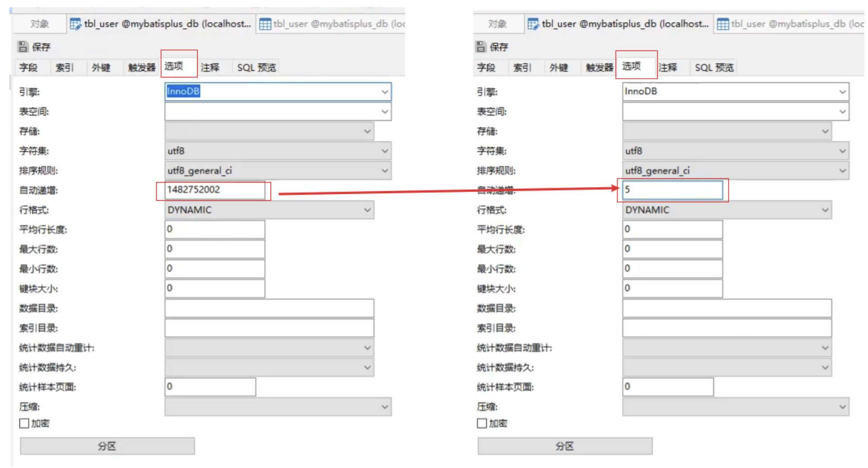Click 数据目录 field in left panel
The height and width of the screenshot is (468, 868).
[x=269, y=308]
